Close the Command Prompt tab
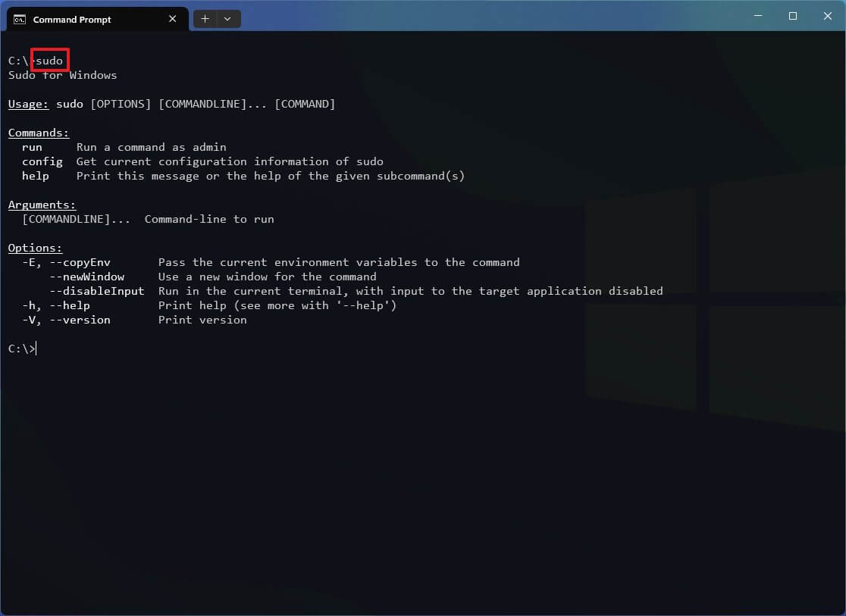846x616 pixels. (173, 19)
